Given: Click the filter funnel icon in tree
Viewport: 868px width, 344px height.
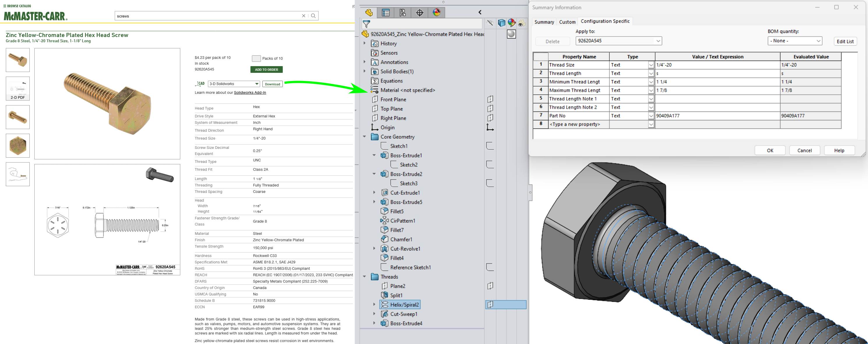Looking at the screenshot, I should pos(366,24).
